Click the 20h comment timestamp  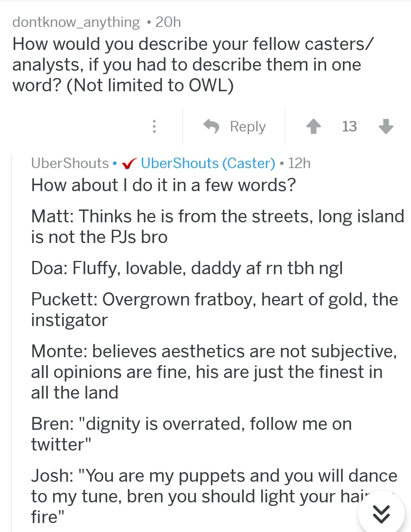tap(168, 22)
